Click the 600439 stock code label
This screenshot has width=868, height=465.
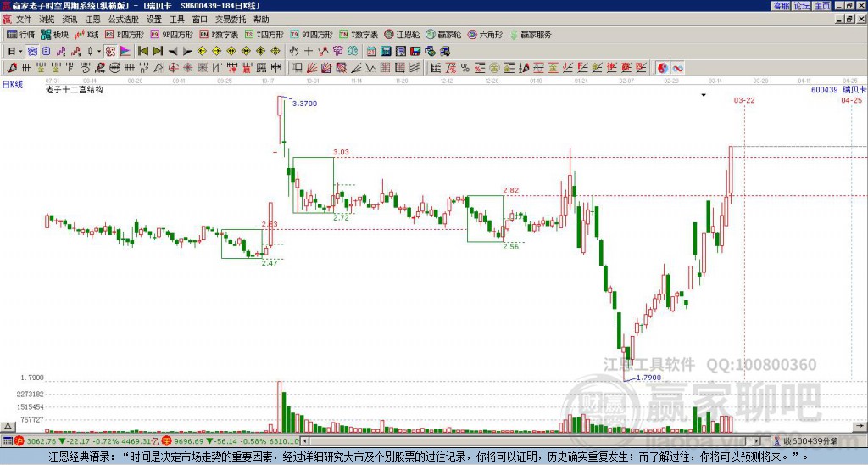coord(824,89)
